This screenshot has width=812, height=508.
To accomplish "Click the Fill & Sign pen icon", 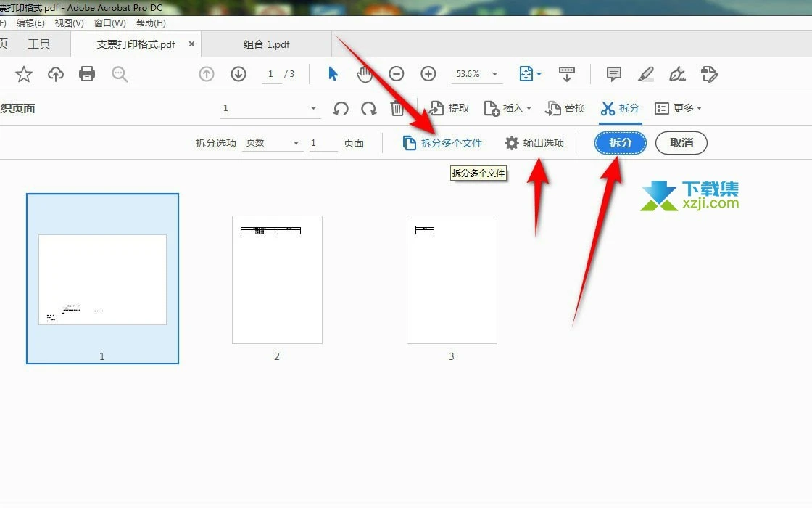I will tap(676, 73).
